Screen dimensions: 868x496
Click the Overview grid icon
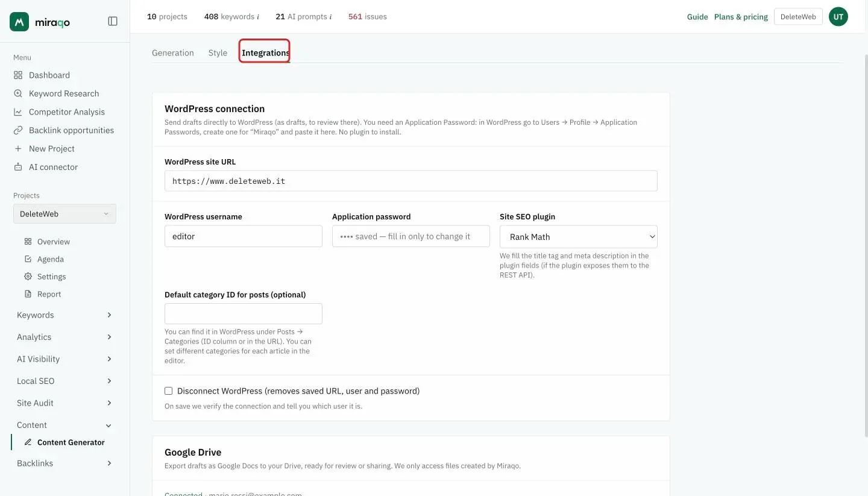coord(28,242)
